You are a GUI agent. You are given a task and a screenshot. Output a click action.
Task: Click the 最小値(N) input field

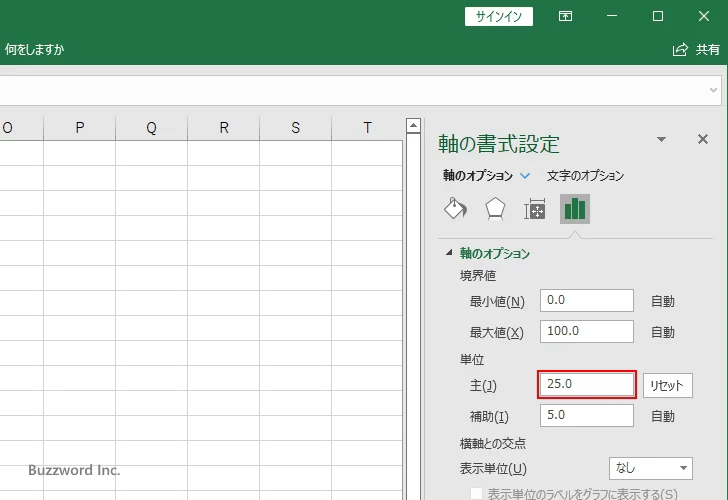click(586, 300)
